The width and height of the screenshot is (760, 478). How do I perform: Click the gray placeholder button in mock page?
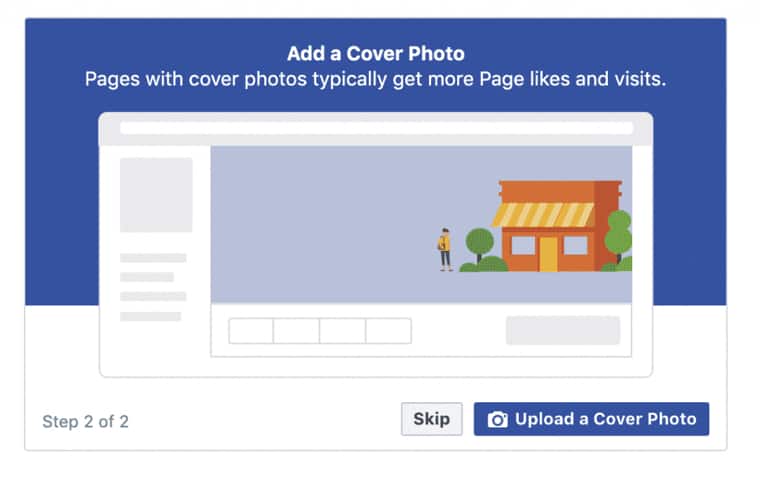click(x=563, y=331)
